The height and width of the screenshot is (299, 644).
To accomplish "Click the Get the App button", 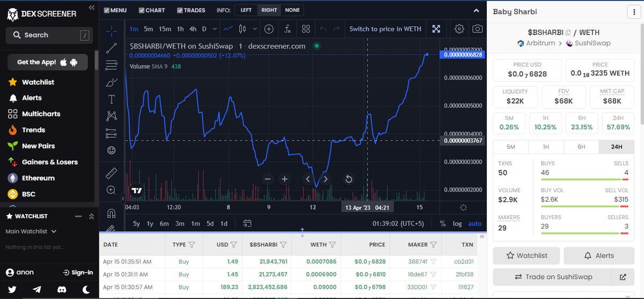I will coord(47,62).
